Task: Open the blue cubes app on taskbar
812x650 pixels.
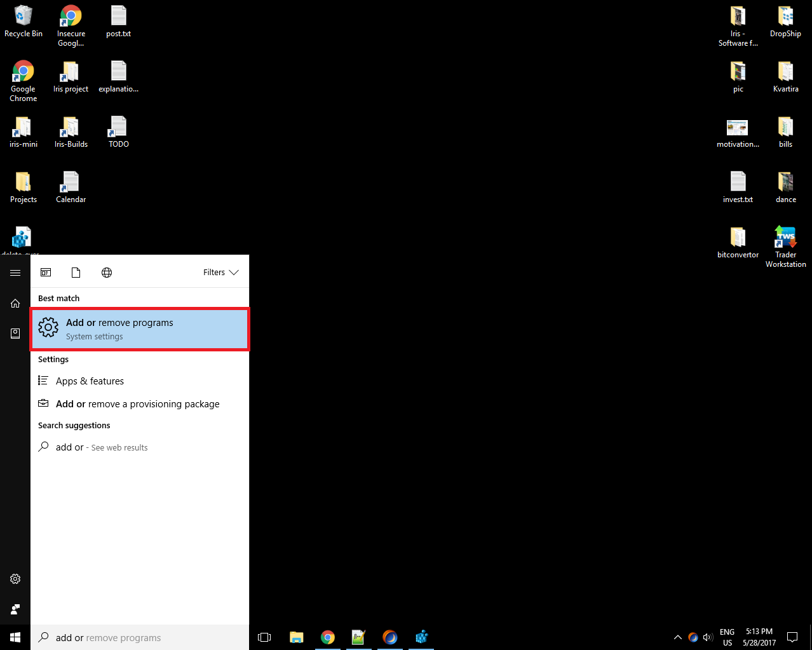Action: pos(421,637)
